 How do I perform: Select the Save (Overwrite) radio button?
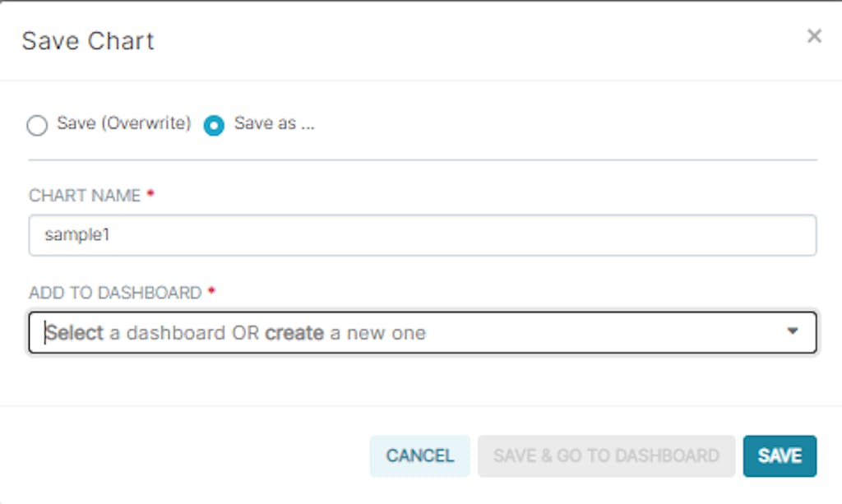click(37, 126)
